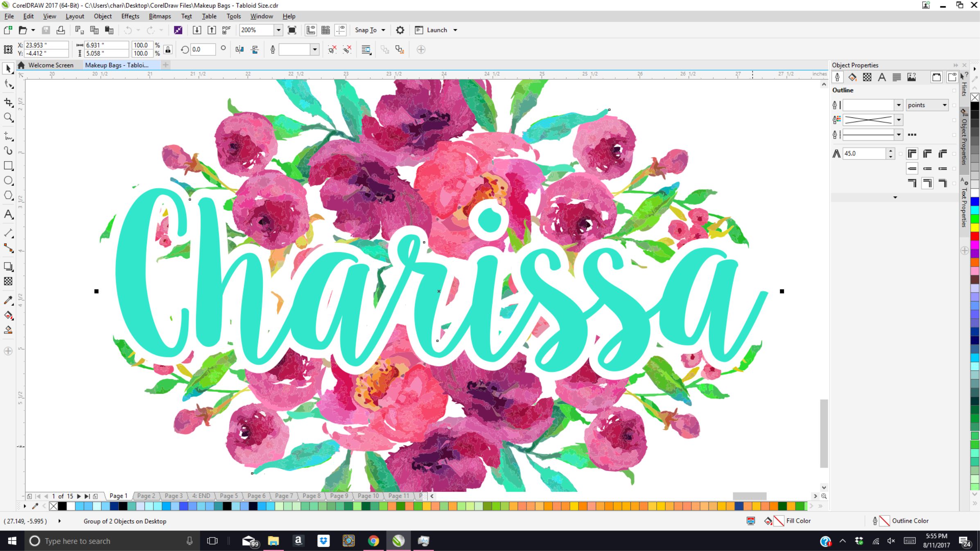Switch to Page 5 tab

click(x=228, y=496)
